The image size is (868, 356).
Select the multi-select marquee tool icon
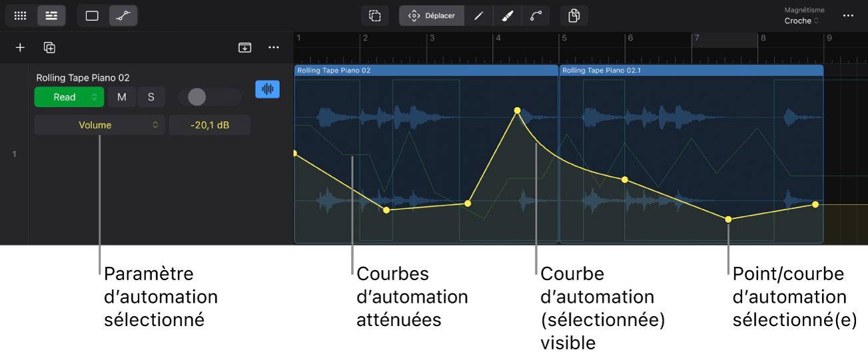tap(375, 15)
